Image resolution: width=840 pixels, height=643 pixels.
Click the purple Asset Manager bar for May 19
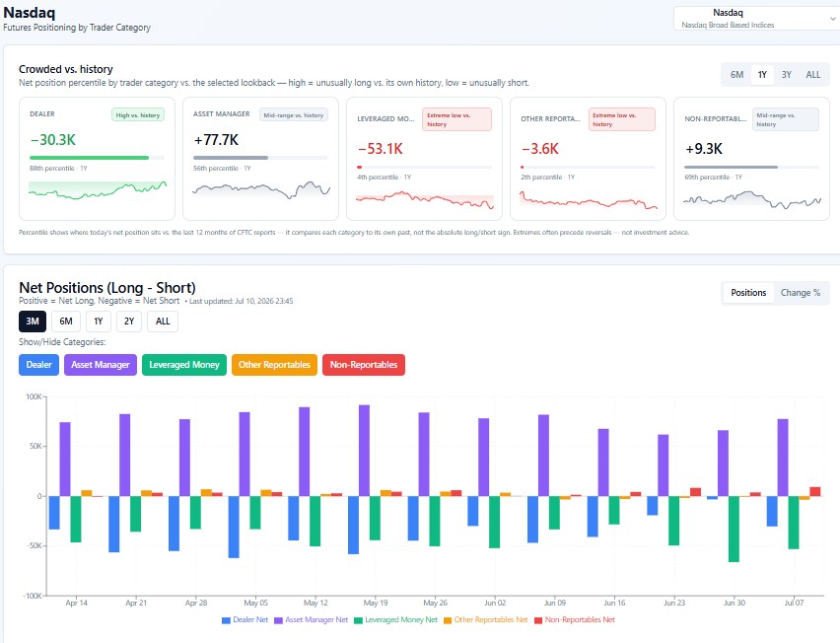pos(364,451)
